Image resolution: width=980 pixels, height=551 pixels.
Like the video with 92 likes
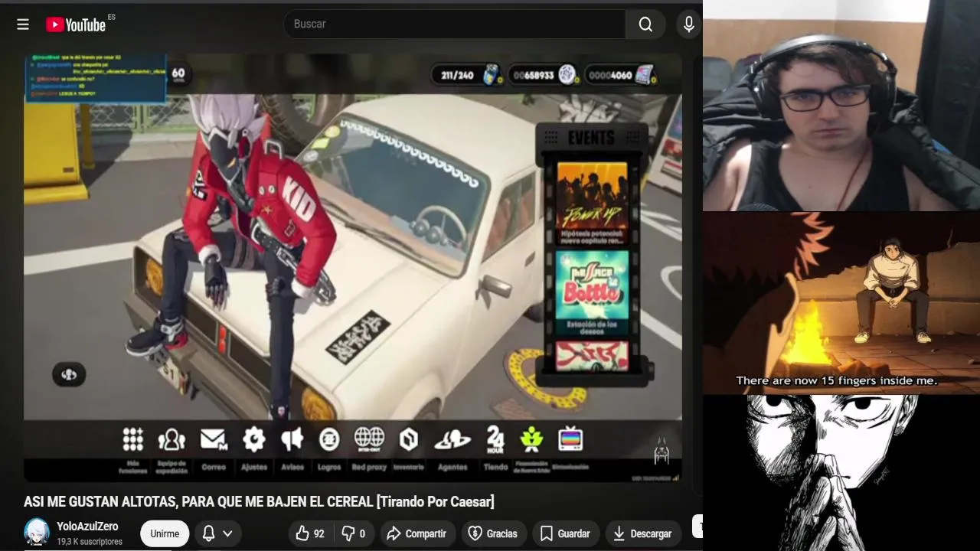point(311,533)
